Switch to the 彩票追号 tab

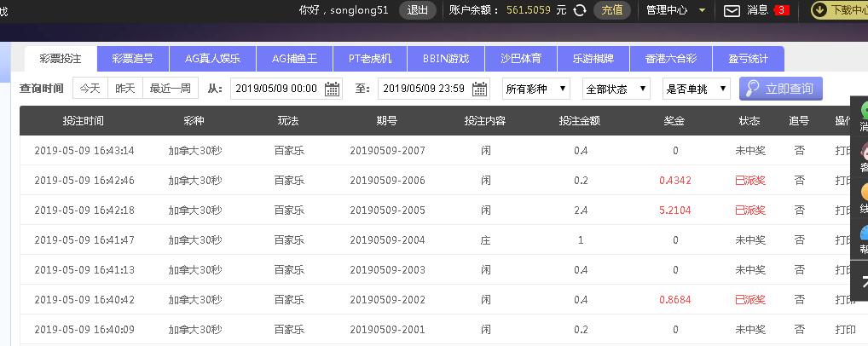pos(133,59)
